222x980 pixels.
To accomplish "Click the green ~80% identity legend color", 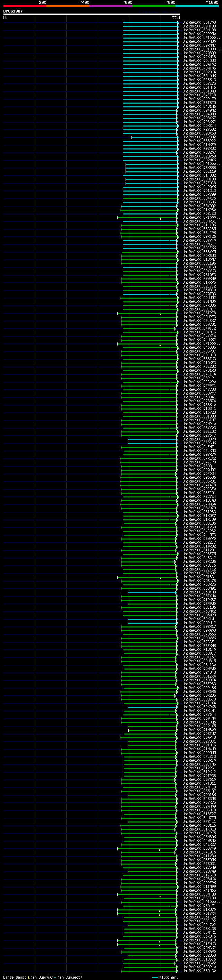I will 154,6.
